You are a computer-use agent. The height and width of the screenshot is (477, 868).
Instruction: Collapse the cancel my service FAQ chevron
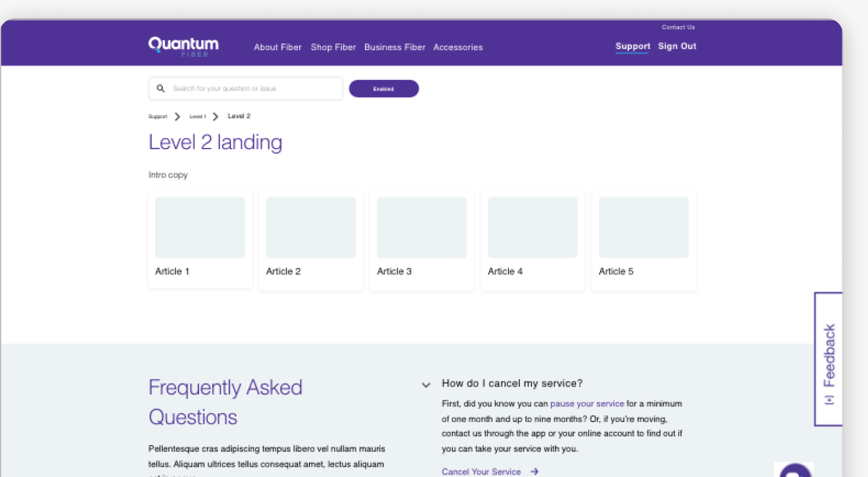[426, 385]
